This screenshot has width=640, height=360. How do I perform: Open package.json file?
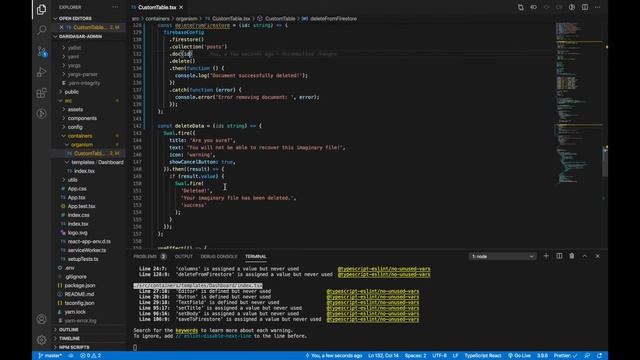click(80, 285)
